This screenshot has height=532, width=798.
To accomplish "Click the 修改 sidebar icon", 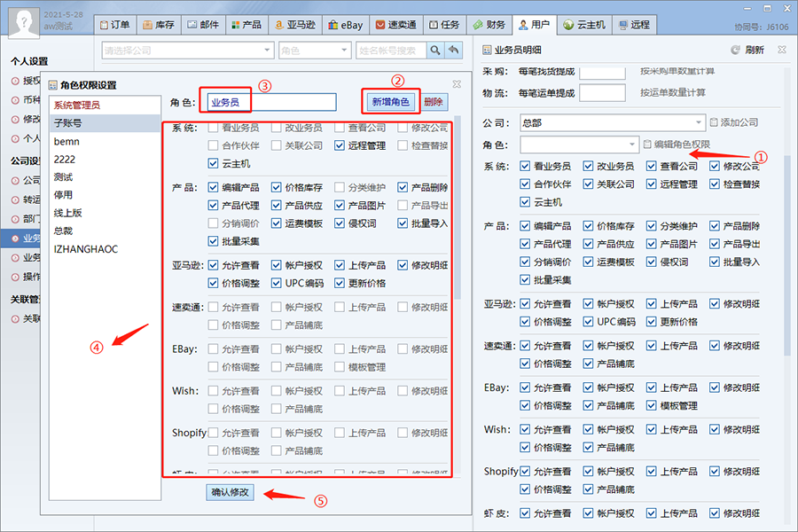I will pos(15,120).
